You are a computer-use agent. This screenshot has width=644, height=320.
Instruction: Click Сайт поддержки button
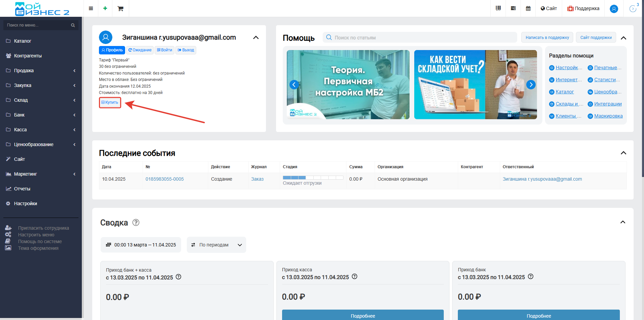point(596,37)
